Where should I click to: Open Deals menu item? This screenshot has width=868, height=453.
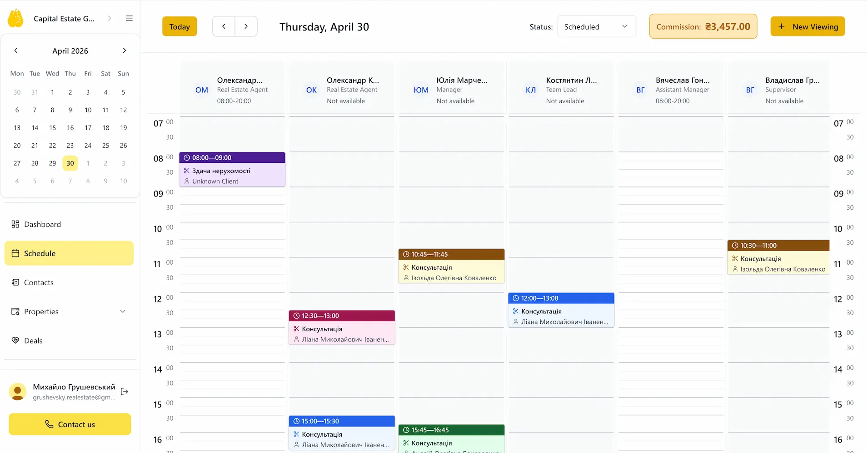69,341
